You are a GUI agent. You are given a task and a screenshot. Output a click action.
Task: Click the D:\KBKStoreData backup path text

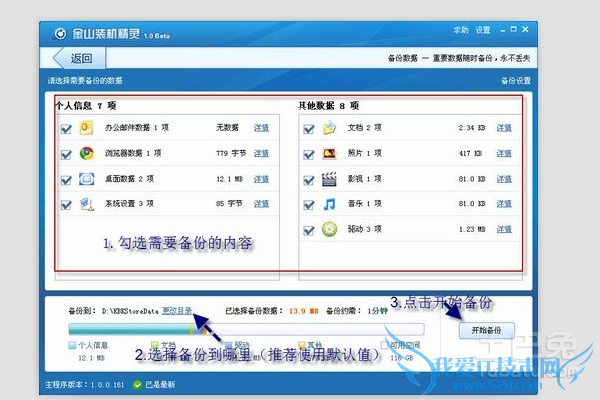pyautogui.click(x=130, y=311)
